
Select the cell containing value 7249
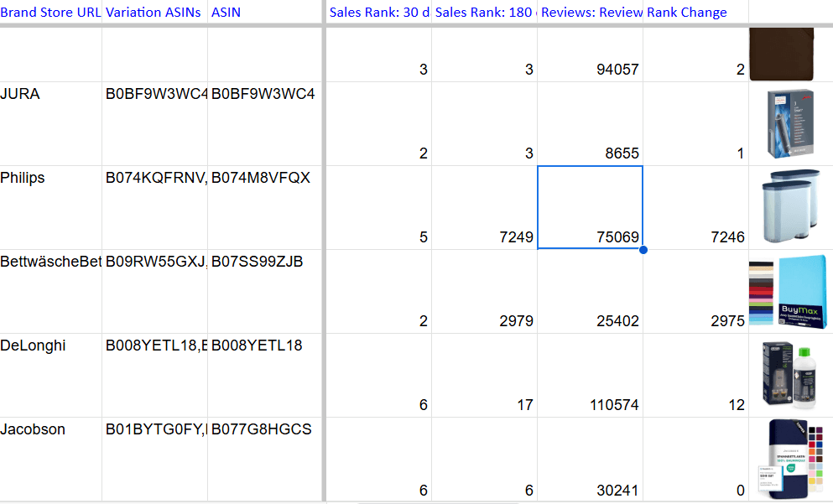pyautogui.click(x=484, y=207)
